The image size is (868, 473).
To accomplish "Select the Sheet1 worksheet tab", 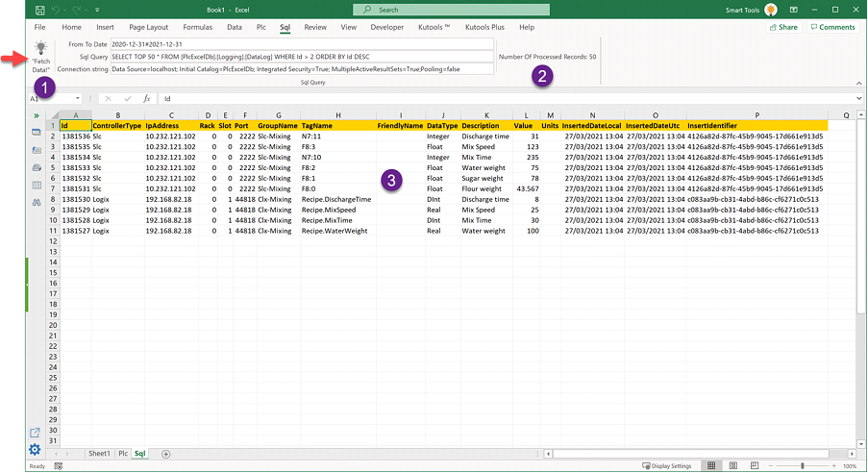I will click(x=99, y=454).
